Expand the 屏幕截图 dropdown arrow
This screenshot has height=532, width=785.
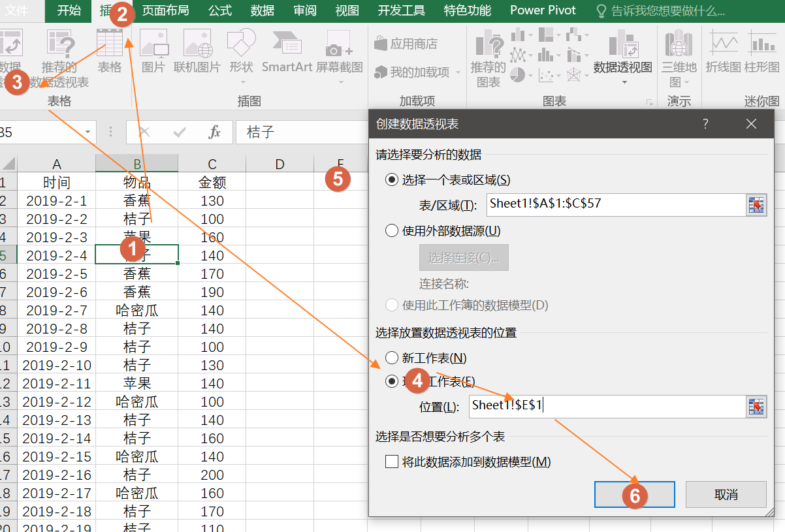(340, 83)
